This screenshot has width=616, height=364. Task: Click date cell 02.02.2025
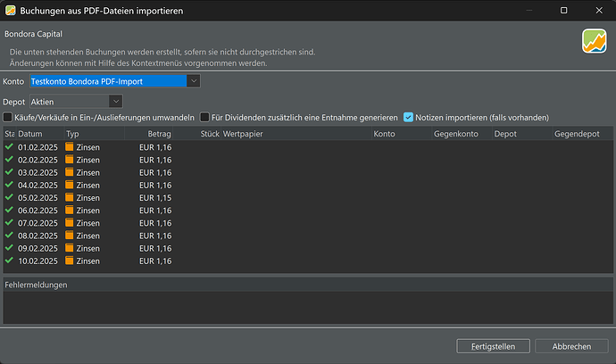[37, 160]
